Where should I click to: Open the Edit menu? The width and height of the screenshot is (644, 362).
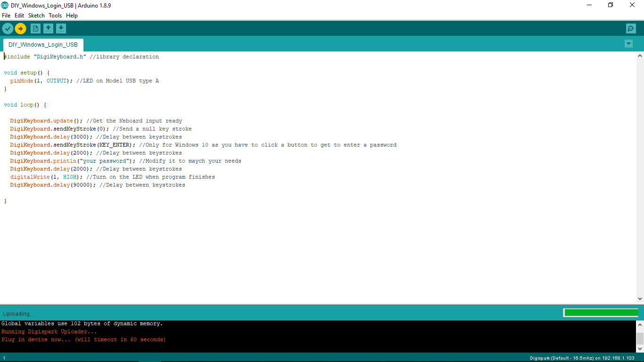pos(19,15)
